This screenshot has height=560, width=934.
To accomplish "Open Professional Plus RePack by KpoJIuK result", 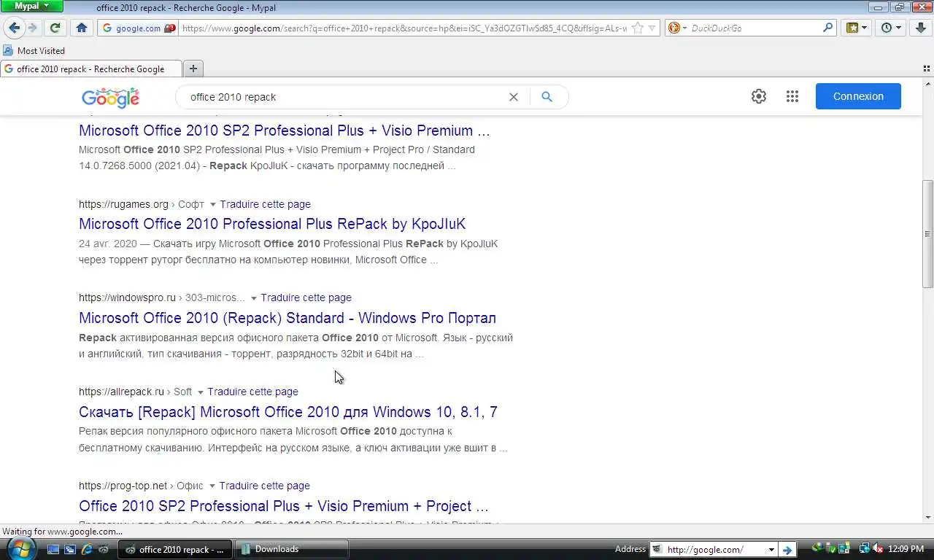I will click(x=272, y=224).
